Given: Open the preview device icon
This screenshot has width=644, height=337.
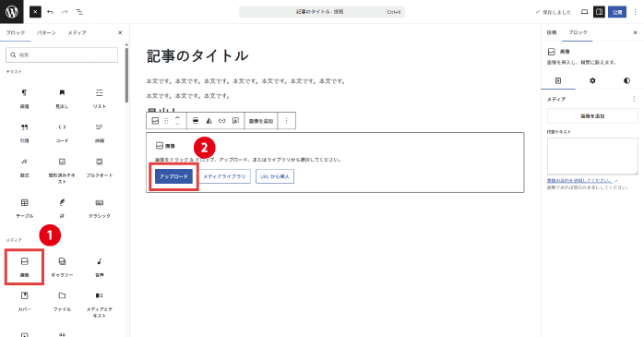Looking at the screenshot, I should (584, 12).
